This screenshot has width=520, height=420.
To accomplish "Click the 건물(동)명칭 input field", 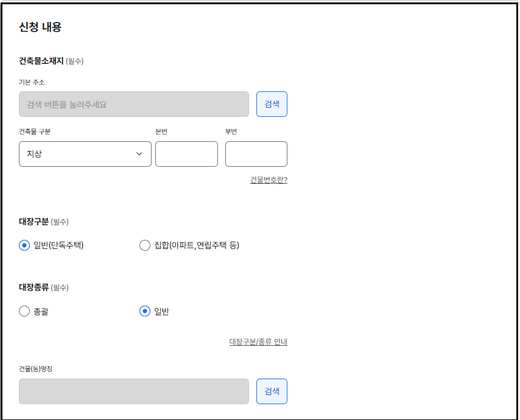I will [x=133, y=391].
